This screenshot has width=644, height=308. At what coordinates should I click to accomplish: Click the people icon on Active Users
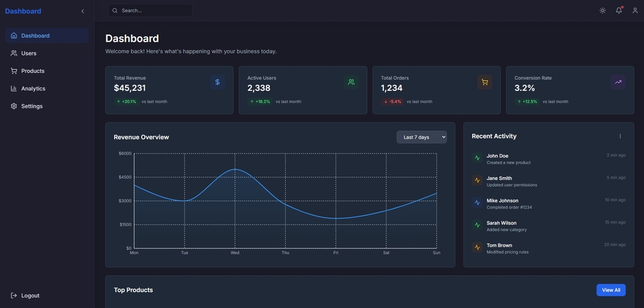(351, 82)
